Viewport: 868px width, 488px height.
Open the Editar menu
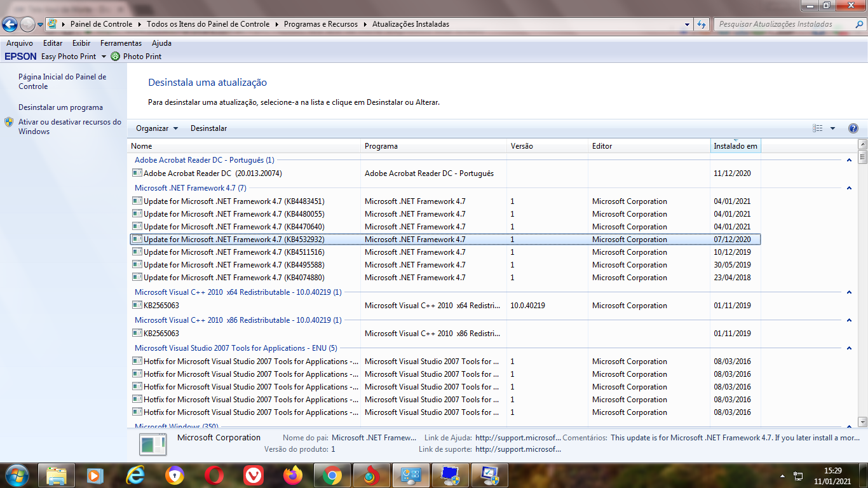pos(53,43)
